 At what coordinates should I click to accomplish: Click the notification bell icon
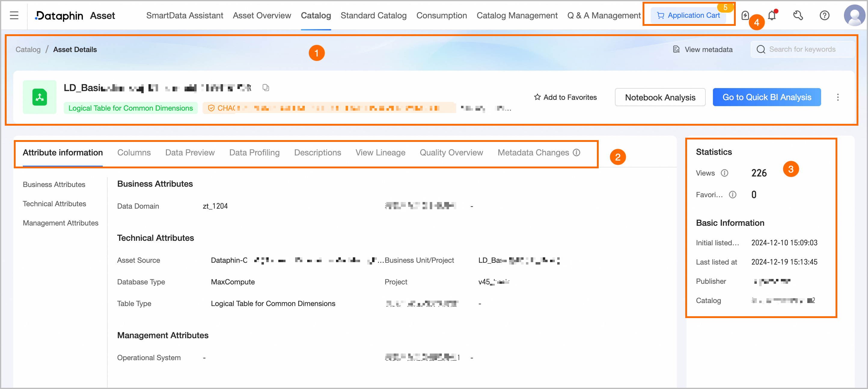(x=772, y=15)
